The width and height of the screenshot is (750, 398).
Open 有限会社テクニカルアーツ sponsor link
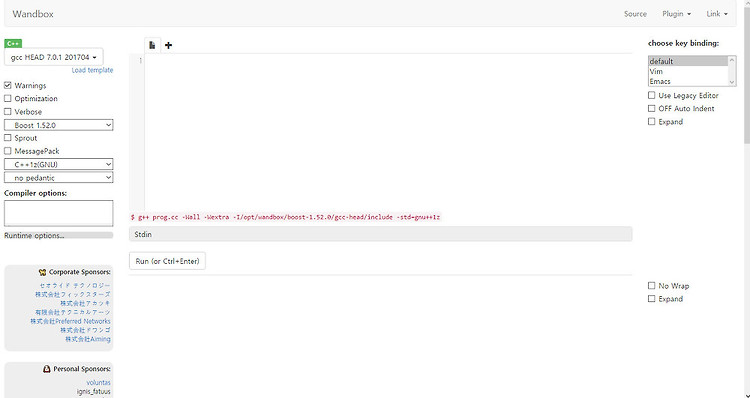tap(73, 312)
